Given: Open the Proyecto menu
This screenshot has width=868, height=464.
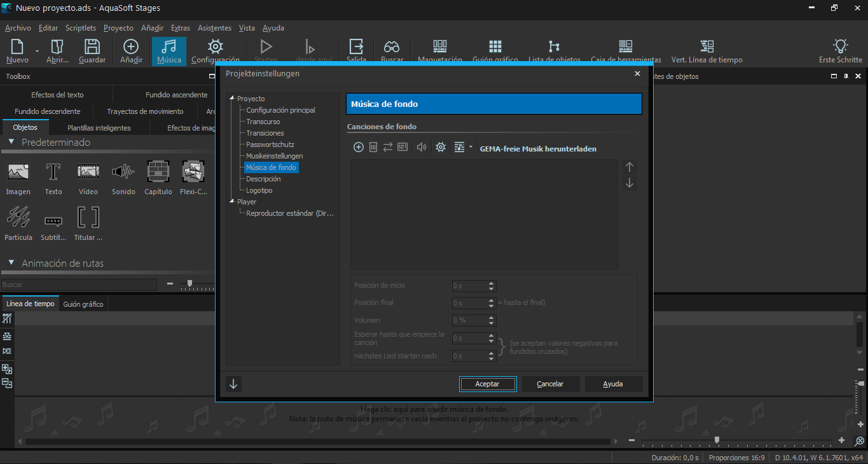Looking at the screenshot, I should pyautogui.click(x=118, y=28).
